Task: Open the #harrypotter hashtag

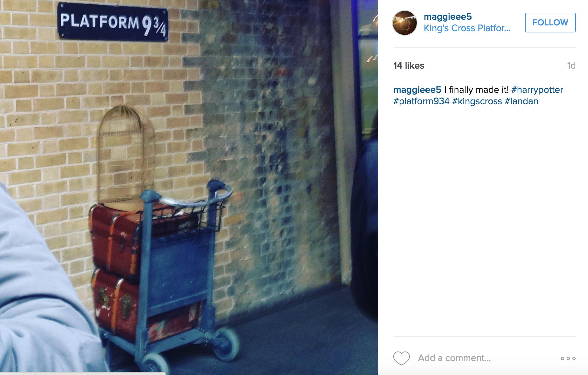Action: click(537, 90)
